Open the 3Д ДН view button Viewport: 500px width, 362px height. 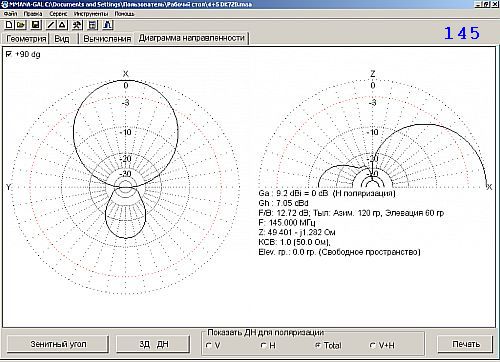pyautogui.click(x=153, y=344)
